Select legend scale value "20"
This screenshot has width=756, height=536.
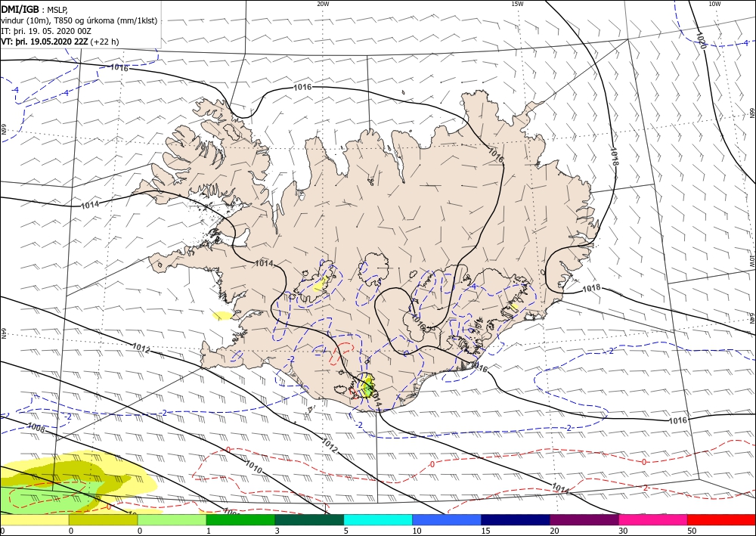554,531
